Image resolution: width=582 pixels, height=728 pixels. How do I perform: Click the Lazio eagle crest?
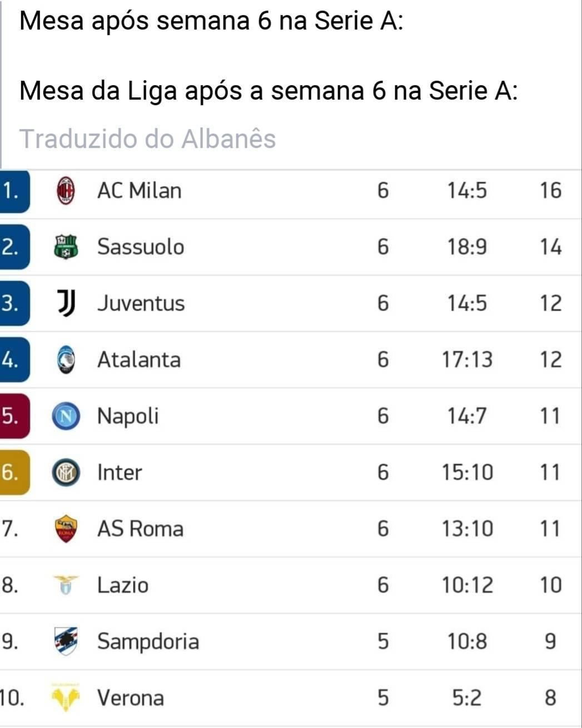[66, 586]
